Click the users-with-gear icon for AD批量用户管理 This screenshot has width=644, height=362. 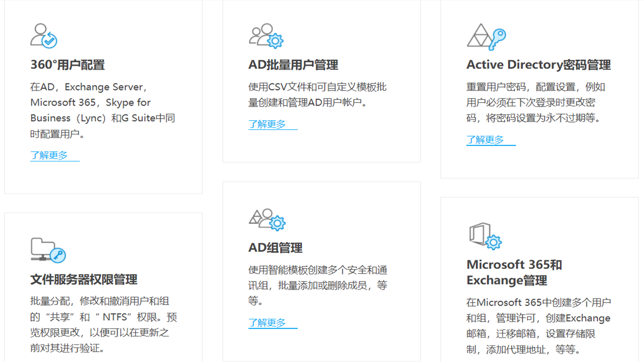click(x=266, y=35)
